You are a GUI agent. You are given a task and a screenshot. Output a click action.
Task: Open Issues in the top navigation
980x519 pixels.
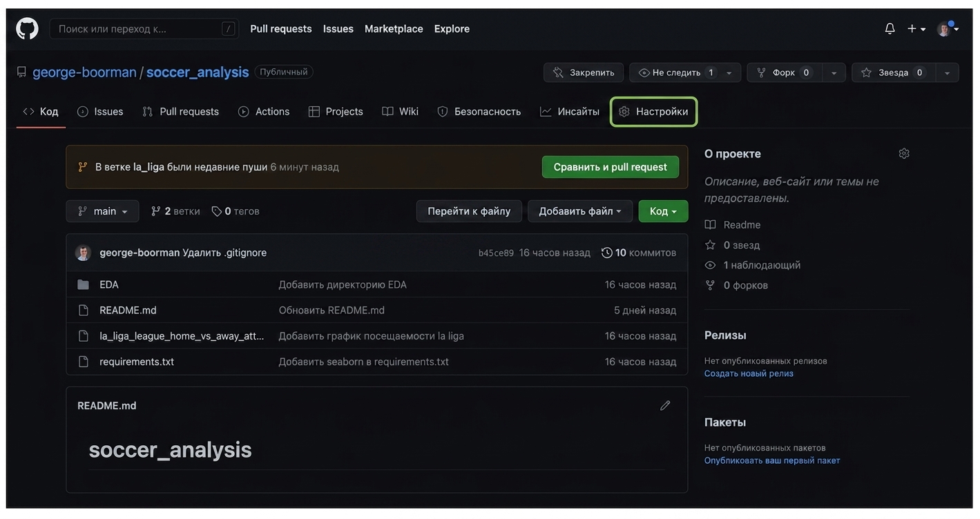pyautogui.click(x=338, y=28)
